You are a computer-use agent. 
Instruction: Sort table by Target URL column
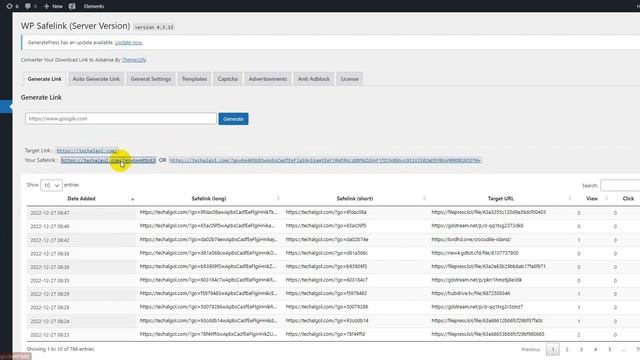(501, 199)
